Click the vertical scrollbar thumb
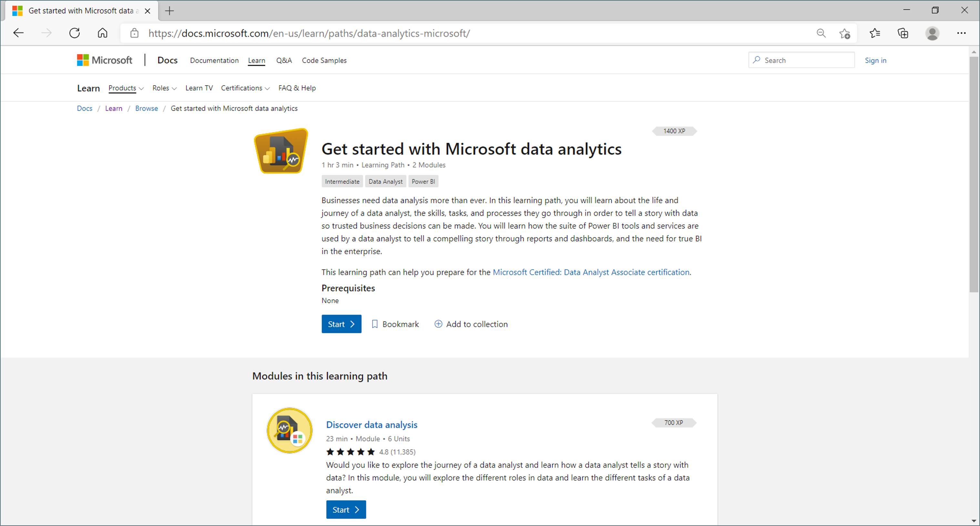Viewport: 980px width, 526px height. tap(974, 174)
